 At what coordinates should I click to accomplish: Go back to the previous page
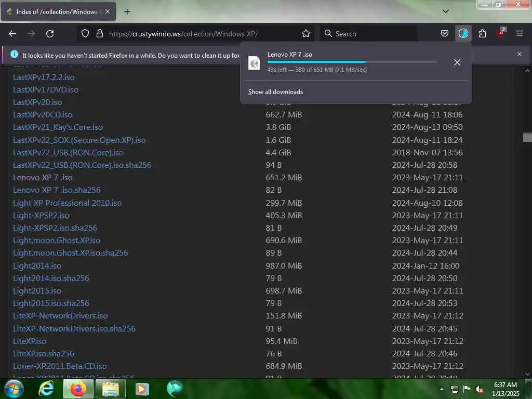(x=12, y=34)
